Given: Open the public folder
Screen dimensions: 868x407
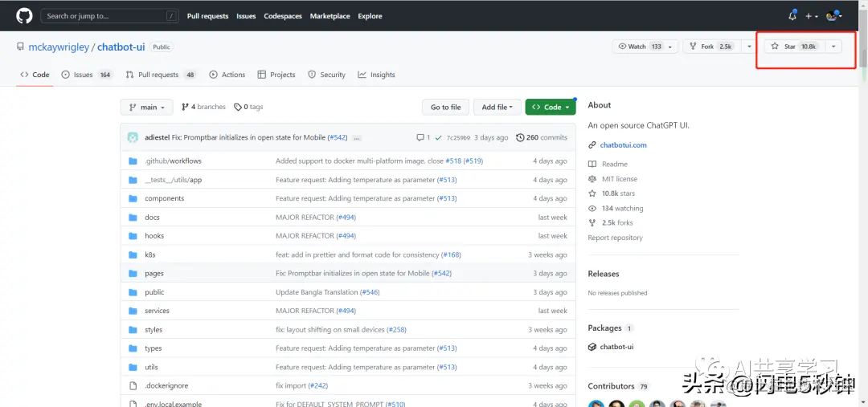Looking at the screenshot, I should 154,292.
